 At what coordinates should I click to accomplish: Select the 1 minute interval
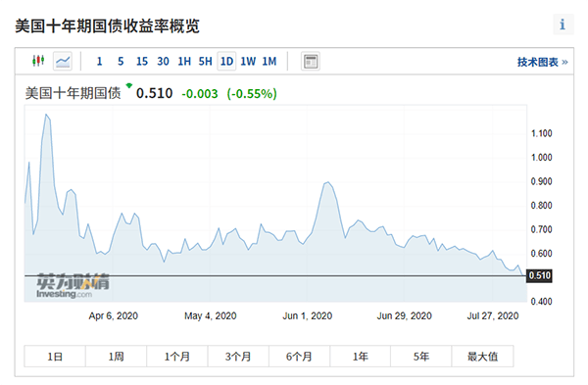[x=99, y=61]
